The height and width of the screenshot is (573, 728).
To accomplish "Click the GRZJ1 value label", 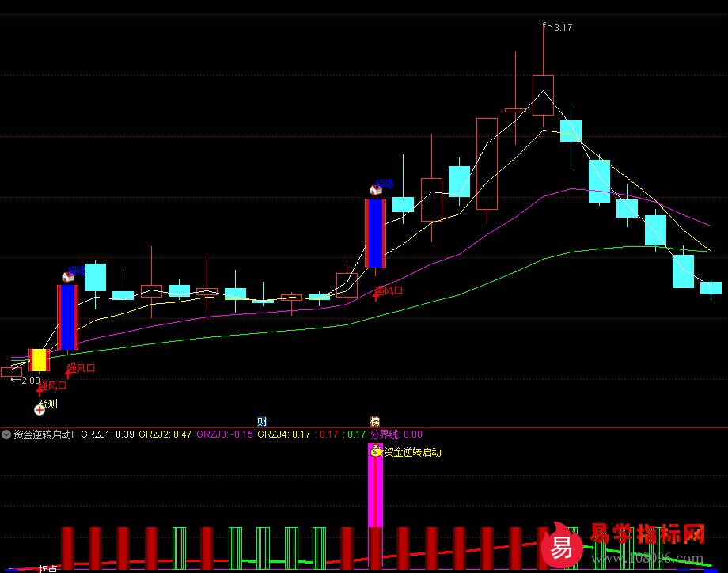I will 107,434.
